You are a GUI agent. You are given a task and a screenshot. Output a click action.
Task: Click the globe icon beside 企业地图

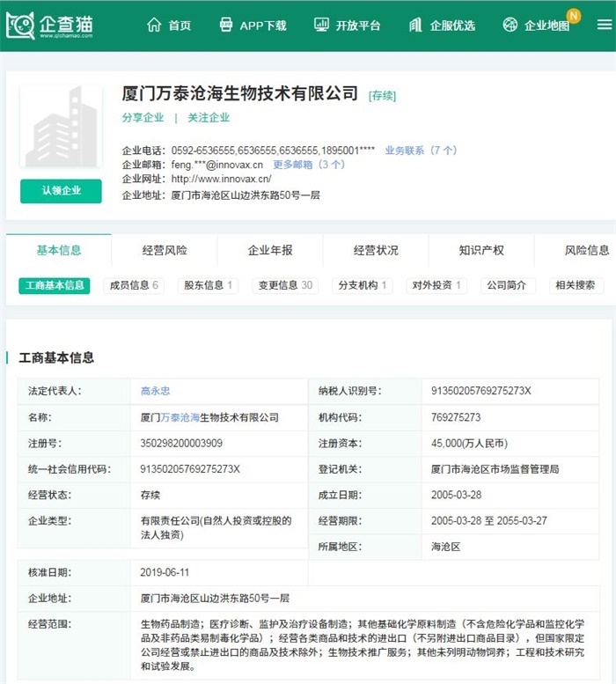(x=510, y=25)
